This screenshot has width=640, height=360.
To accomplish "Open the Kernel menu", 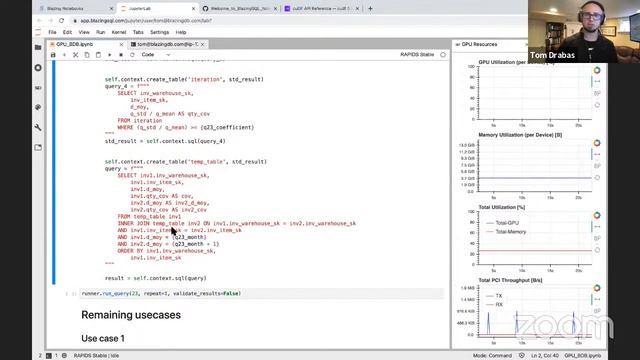I will point(119,32).
